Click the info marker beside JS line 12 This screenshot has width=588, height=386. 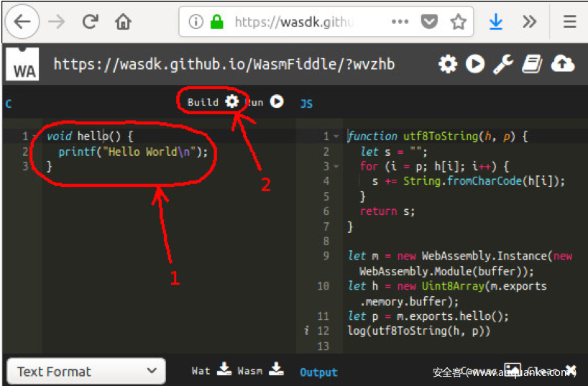click(x=306, y=330)
